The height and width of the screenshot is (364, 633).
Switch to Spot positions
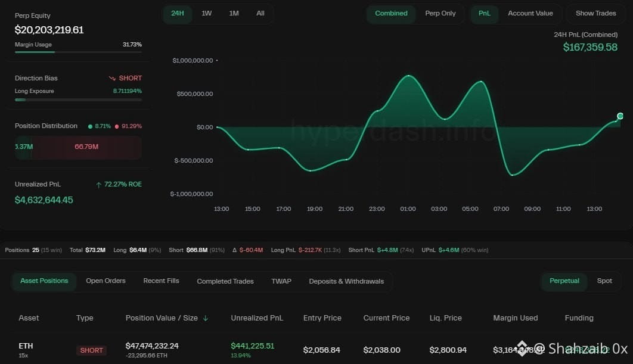(604, 281)
